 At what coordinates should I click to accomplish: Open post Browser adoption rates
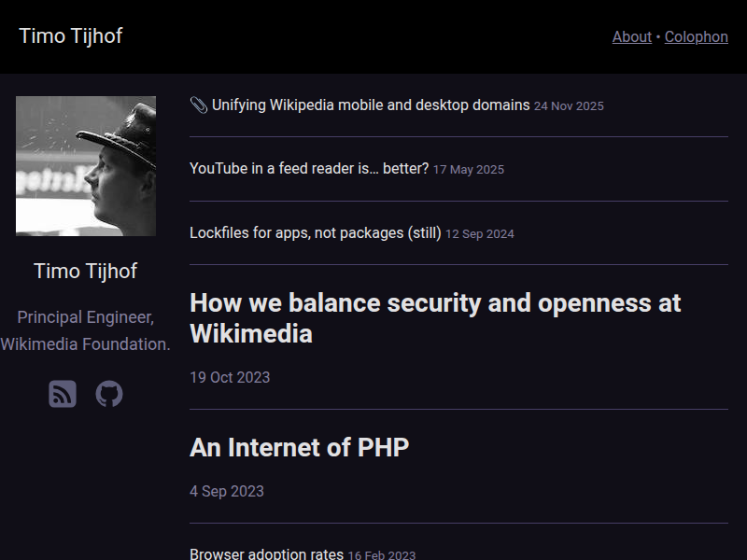click(266, 554)
